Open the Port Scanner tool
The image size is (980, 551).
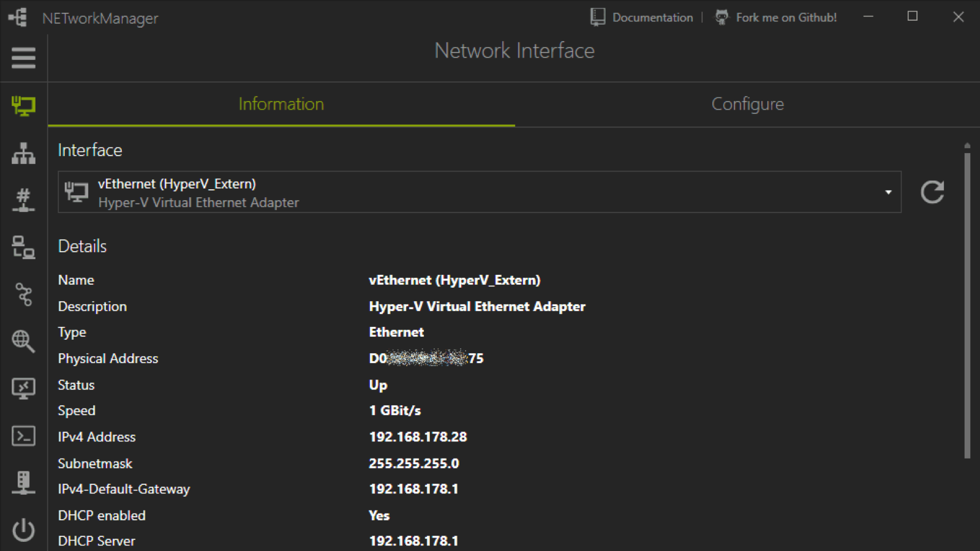click(x=23, y=199)
